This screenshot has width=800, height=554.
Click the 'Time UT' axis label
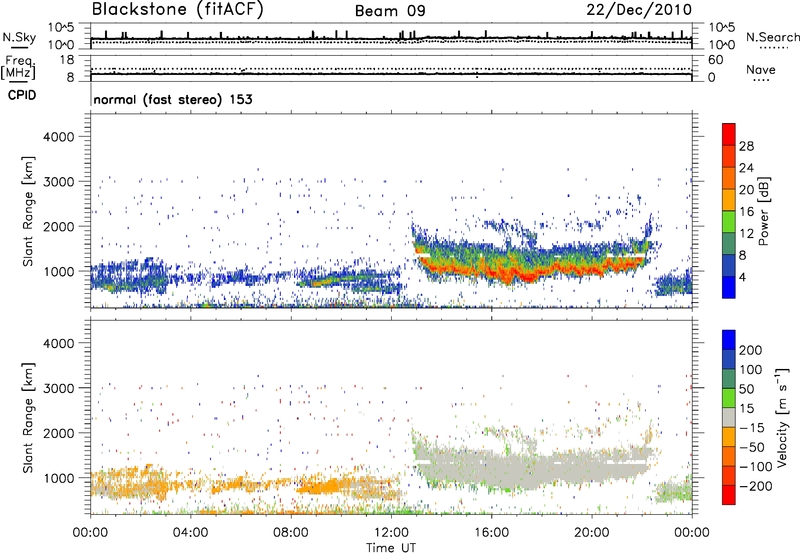tap(391, 548)
